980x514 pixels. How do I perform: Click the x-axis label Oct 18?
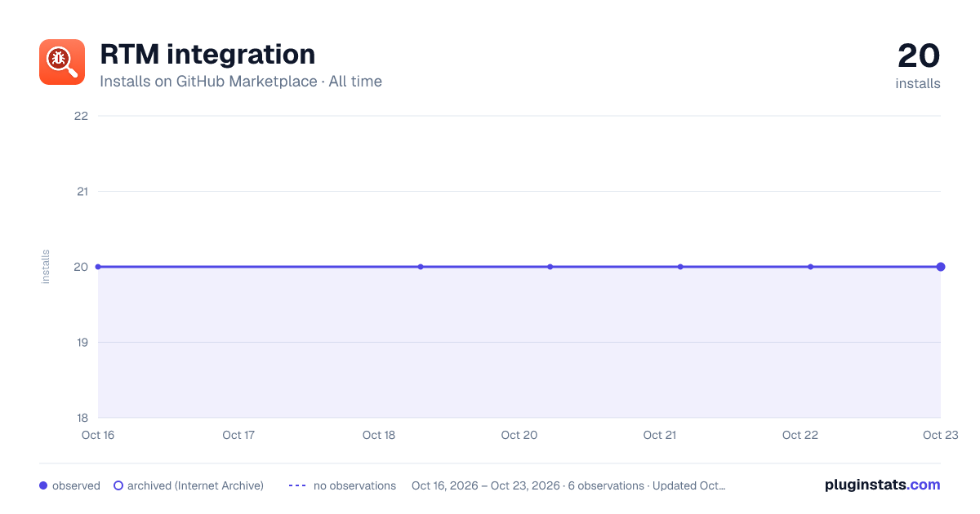379,435
